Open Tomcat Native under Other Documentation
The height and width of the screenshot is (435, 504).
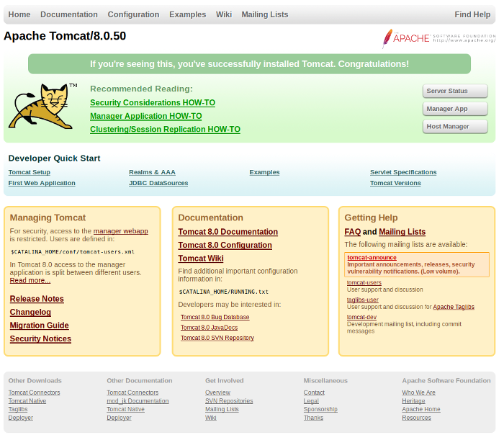[x=126, y=409]
